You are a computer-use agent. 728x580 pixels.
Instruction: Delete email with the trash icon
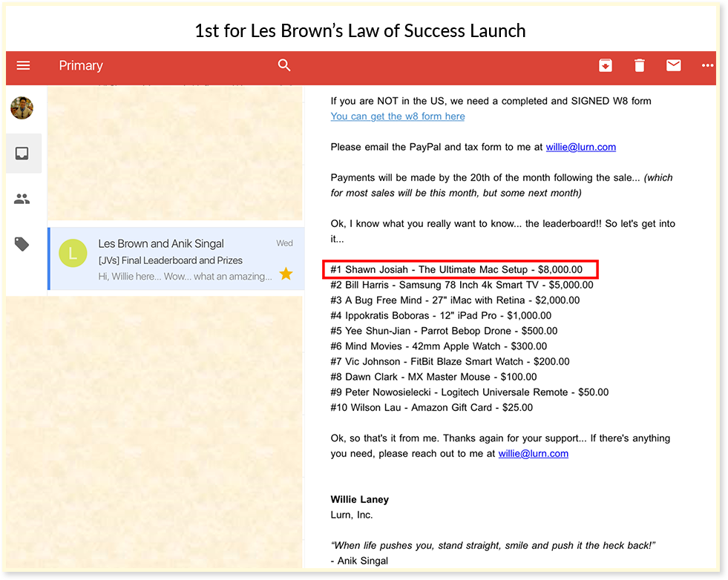640,65
